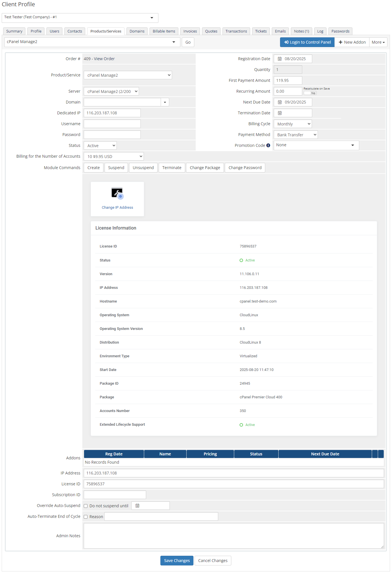Open the Notes (1) tab

301,31
